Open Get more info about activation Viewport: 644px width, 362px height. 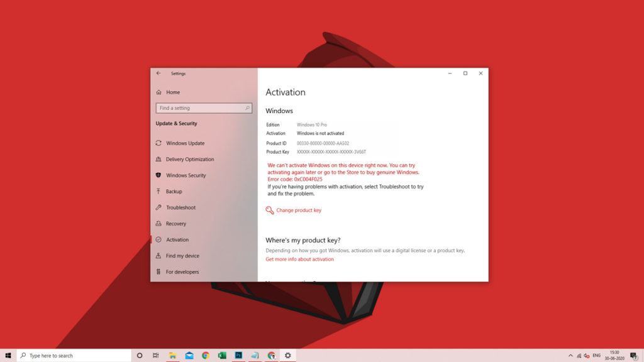299,259
